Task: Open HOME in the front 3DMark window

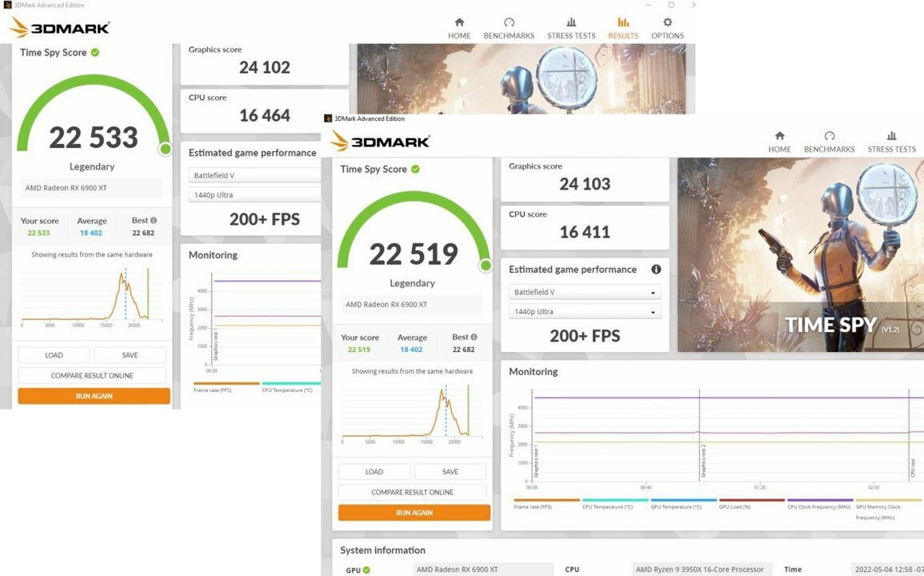Action: (x=779, y=142)
